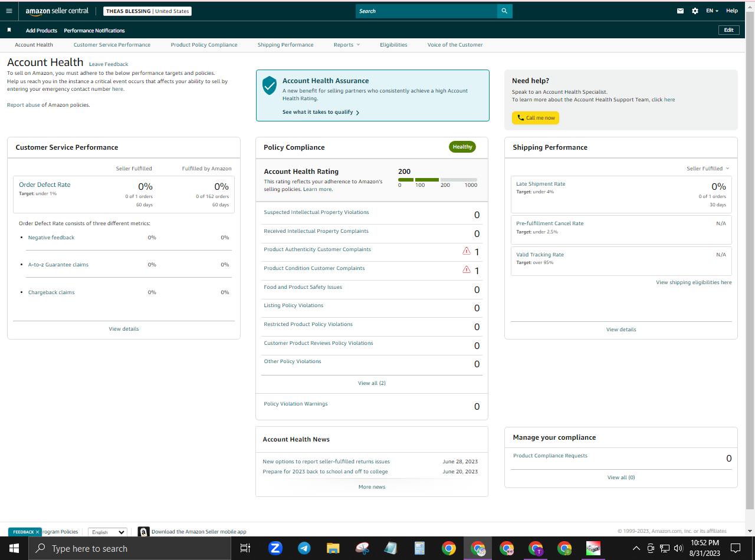Viewport: 755px width, 560px height.
Task: Open Snipping Tool from the taskbar
Action: point(362,548)
